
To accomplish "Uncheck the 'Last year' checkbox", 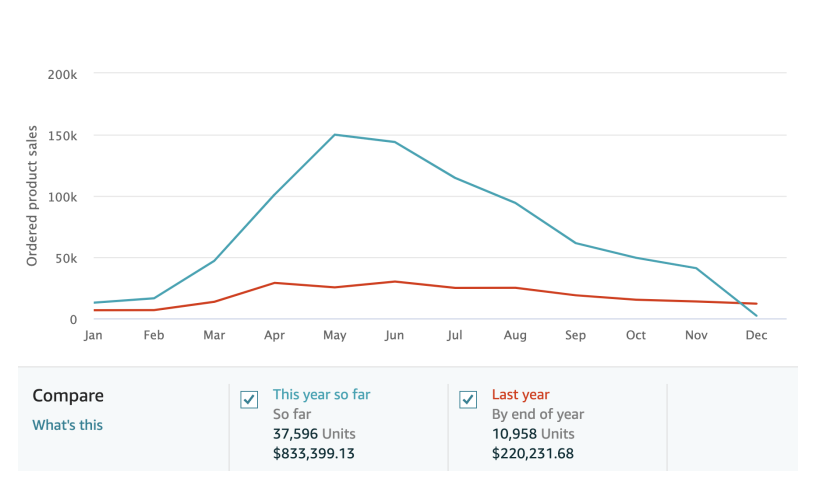I will [x=467, y=400].
